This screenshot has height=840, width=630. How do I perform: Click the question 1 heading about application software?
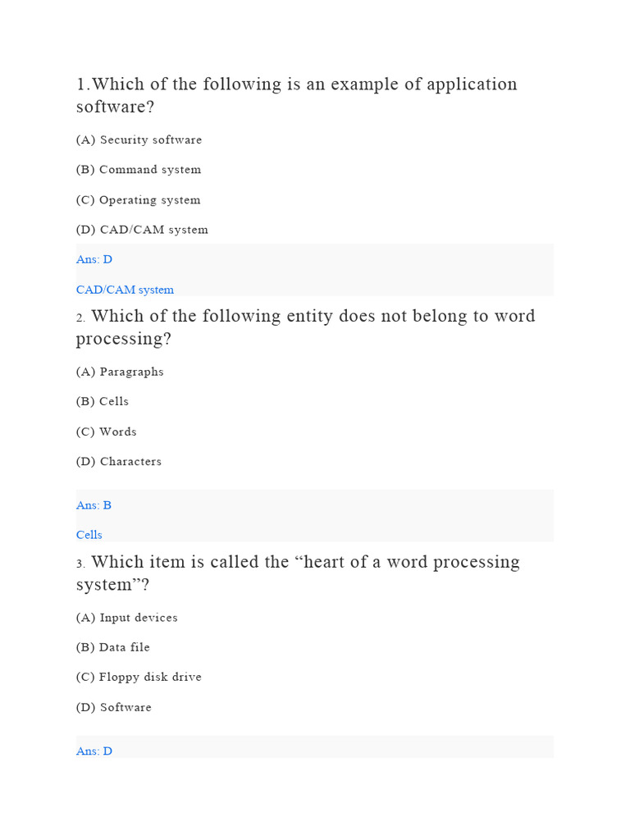(296, 95)
